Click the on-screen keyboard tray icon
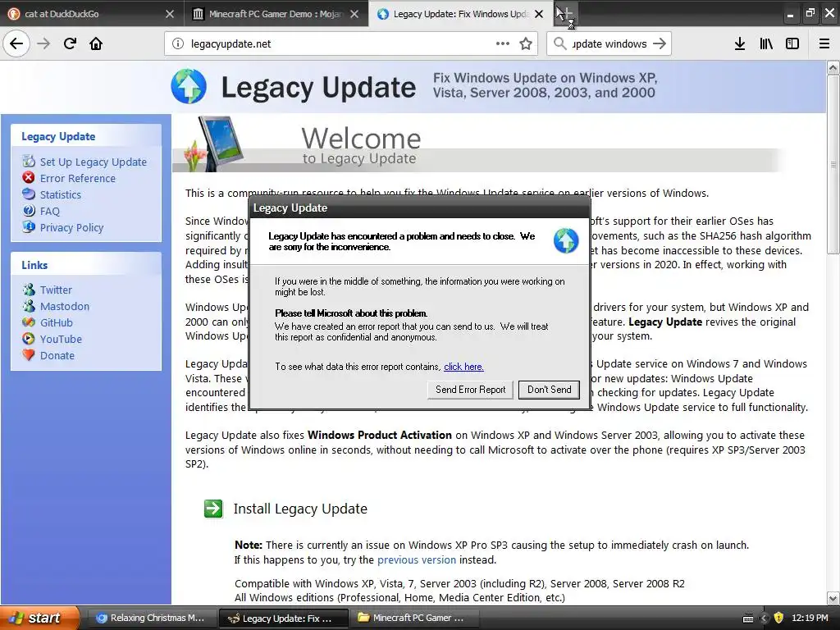 pyautogui.click(x=748, y=619)
